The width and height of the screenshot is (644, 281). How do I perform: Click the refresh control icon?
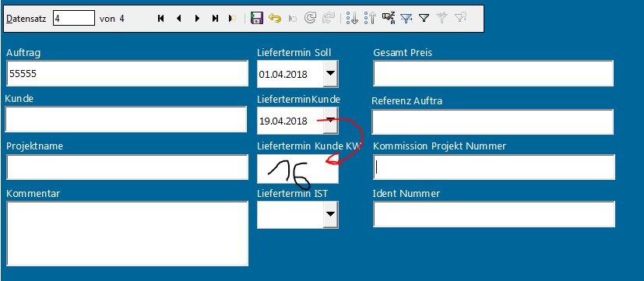click(x=329, y=18)
